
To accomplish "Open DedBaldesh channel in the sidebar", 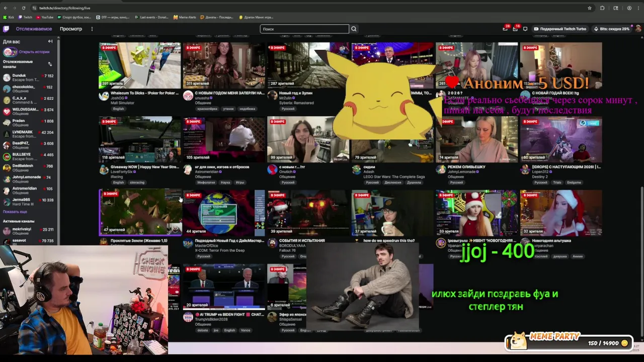I will tap(28, 167).
